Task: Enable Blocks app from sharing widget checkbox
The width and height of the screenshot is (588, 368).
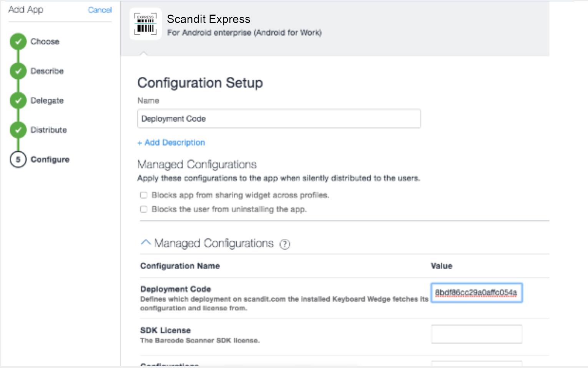Action: pyautogui.click(x=144, y=195)
